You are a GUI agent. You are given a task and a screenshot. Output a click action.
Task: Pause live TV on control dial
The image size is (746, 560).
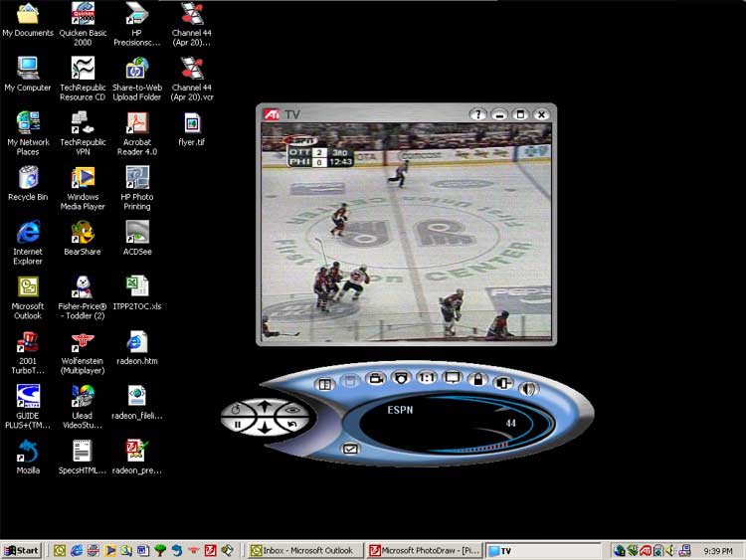(238, 425)
